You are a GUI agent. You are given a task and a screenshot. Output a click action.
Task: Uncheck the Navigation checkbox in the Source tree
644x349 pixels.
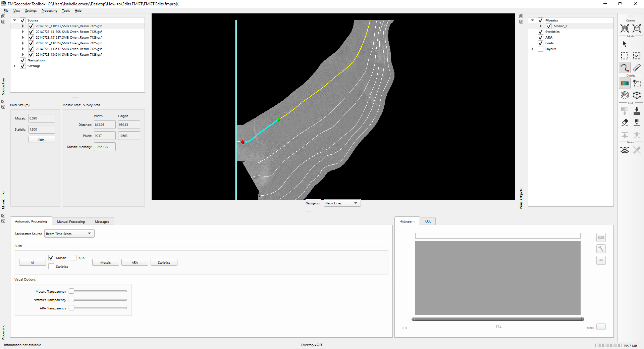pos(23,60)
